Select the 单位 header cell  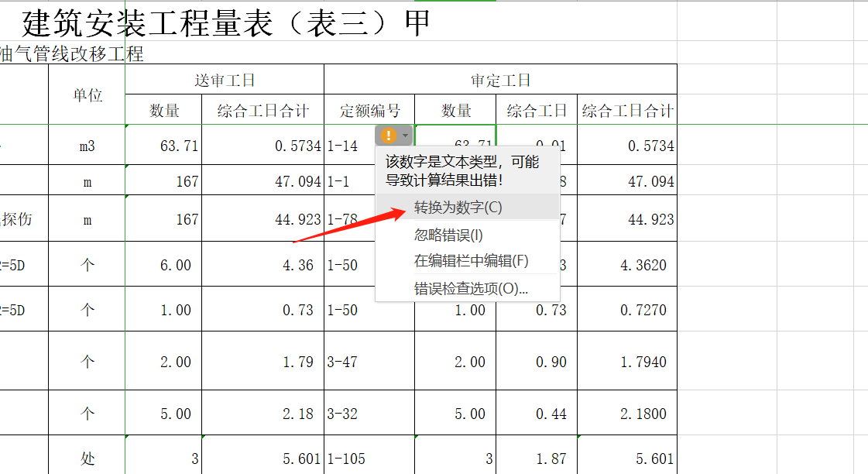click(x=87, y=94)
